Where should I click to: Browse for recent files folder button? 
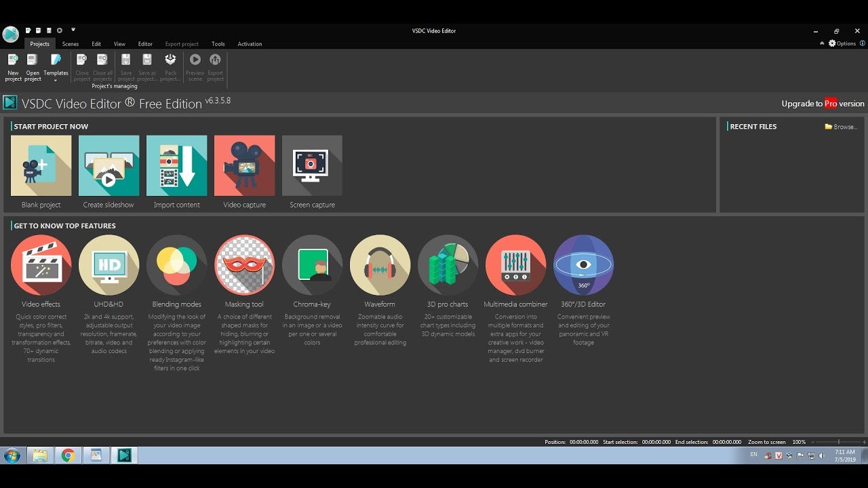point(841,127)
